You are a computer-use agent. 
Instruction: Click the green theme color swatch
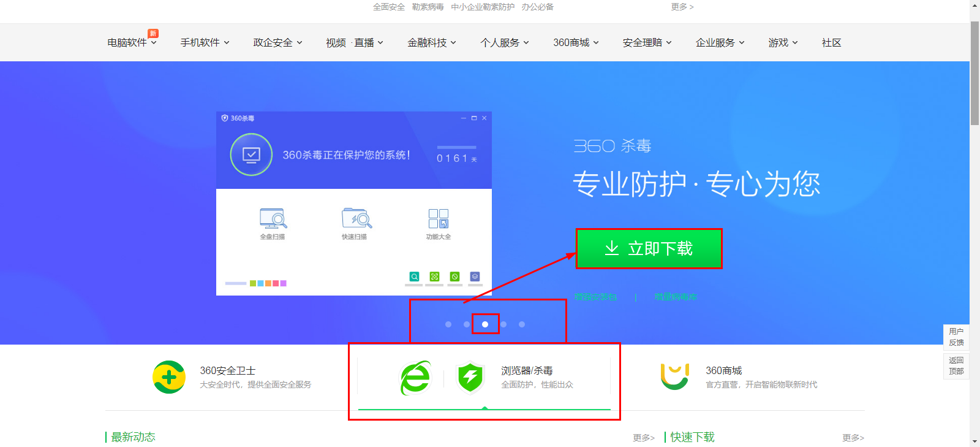point(253,283)
